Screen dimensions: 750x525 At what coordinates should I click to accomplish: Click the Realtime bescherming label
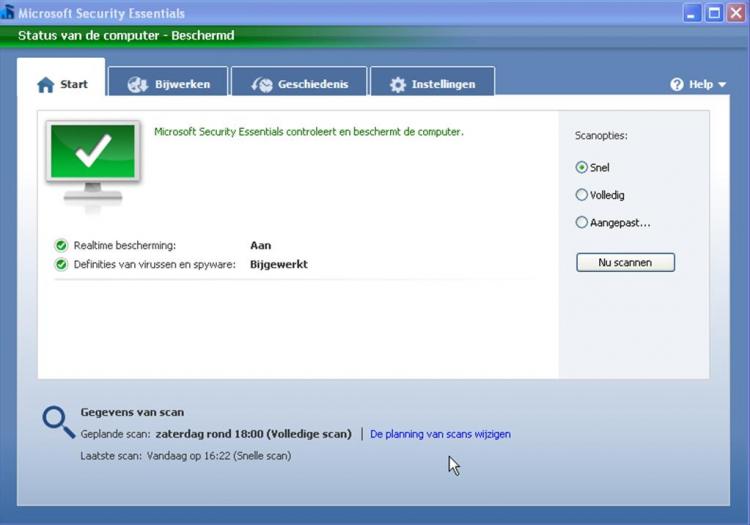[x=125, y=245]
